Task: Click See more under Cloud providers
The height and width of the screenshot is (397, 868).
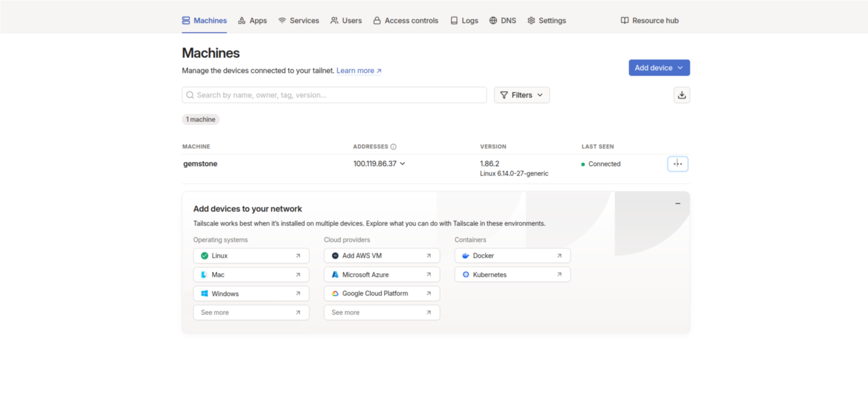Action: click(382, 313)
